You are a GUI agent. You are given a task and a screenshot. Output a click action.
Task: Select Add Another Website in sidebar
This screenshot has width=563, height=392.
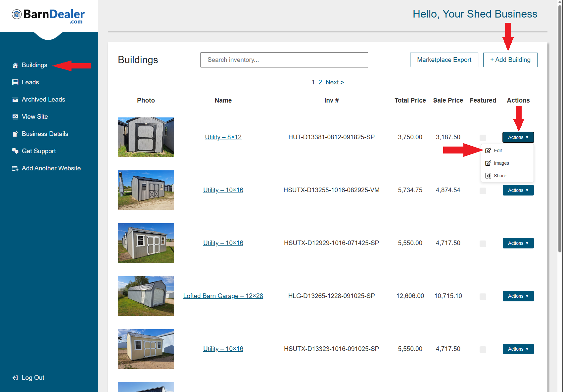click(x=51, y=168)
